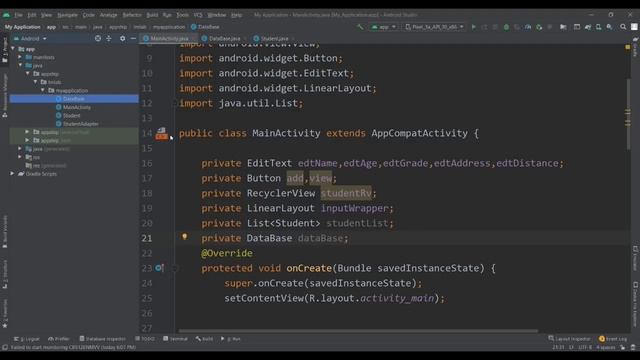The height and width of the screenshot is (360, 640).
Task: Click the status bar tool-windows icon at bottom left
Action: (x=5, y=347)
